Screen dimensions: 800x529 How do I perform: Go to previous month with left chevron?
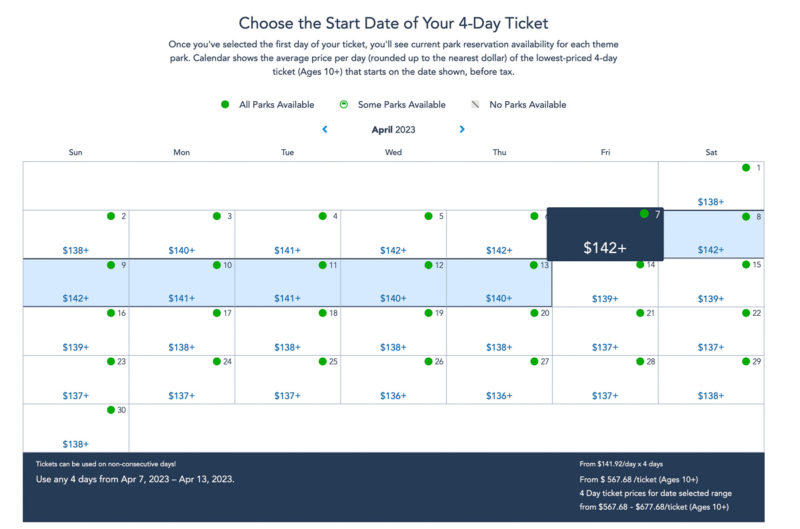tap(324, 130)
